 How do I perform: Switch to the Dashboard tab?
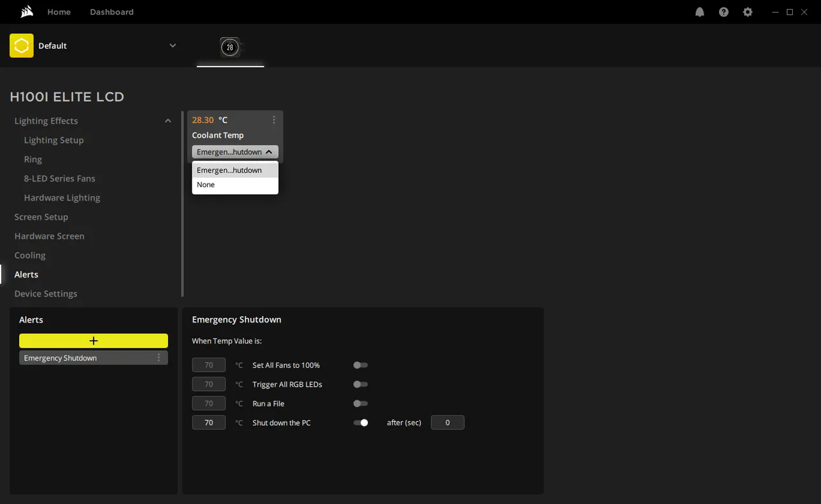(112, 12)
